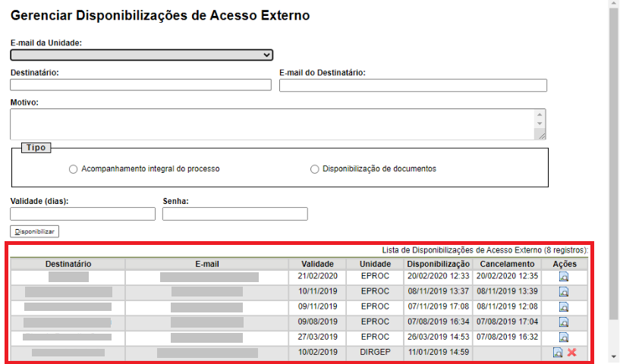Click the page scrollbar down arrow

coord(614,358)
